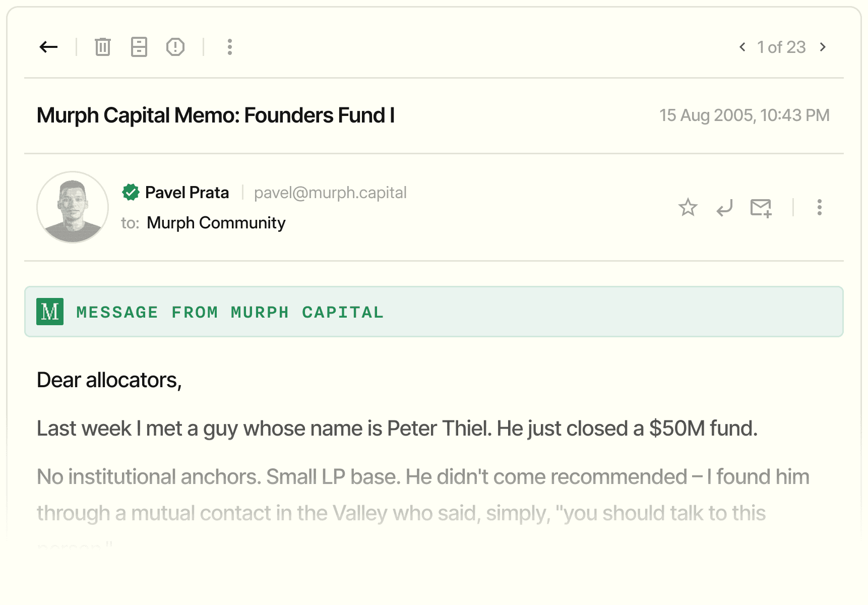Open toolbar more options menu
This screenshot has height=605, width=868.
230,47
